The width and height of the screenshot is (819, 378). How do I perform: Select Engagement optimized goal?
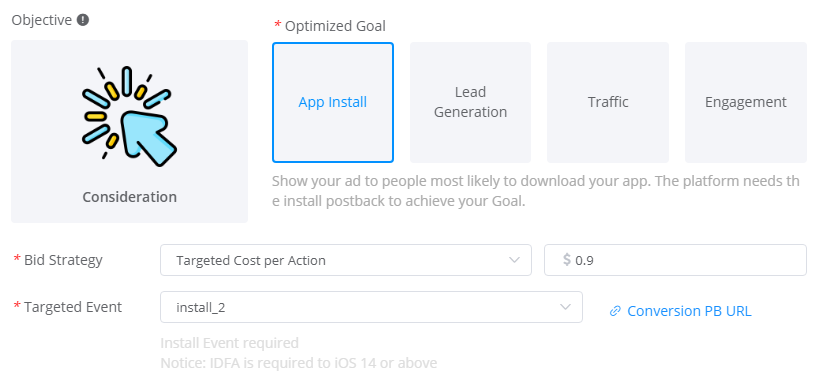[746, 102]
